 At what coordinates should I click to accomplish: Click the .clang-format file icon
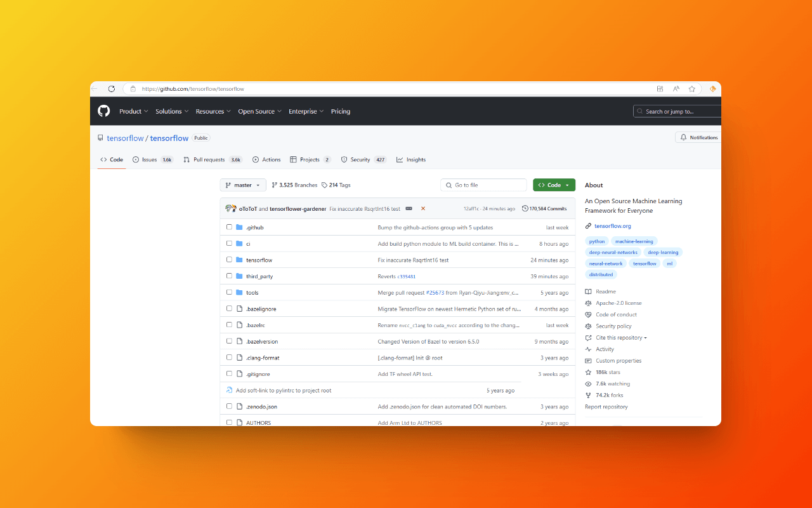239,358
